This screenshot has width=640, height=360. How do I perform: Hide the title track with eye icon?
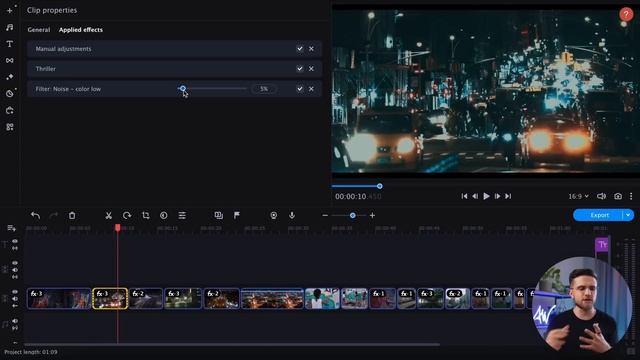(15, 241)
